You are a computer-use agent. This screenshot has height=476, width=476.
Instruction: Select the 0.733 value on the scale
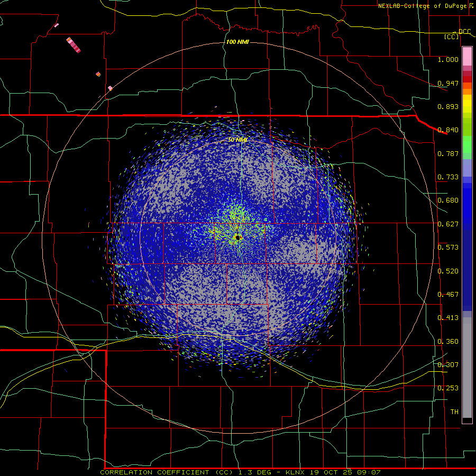pos(448,177)
